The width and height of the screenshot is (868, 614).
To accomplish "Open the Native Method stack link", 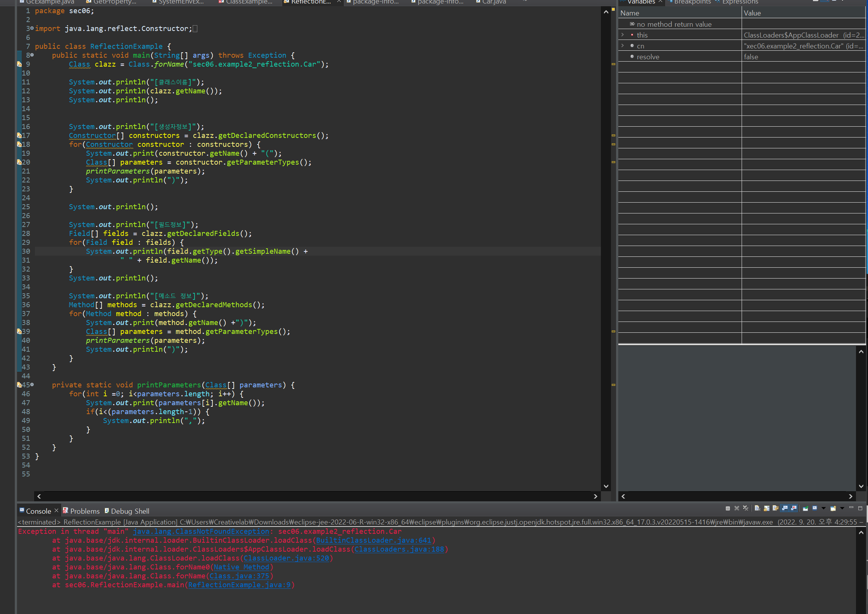I will pyautogui.click(x=241, y=567).
